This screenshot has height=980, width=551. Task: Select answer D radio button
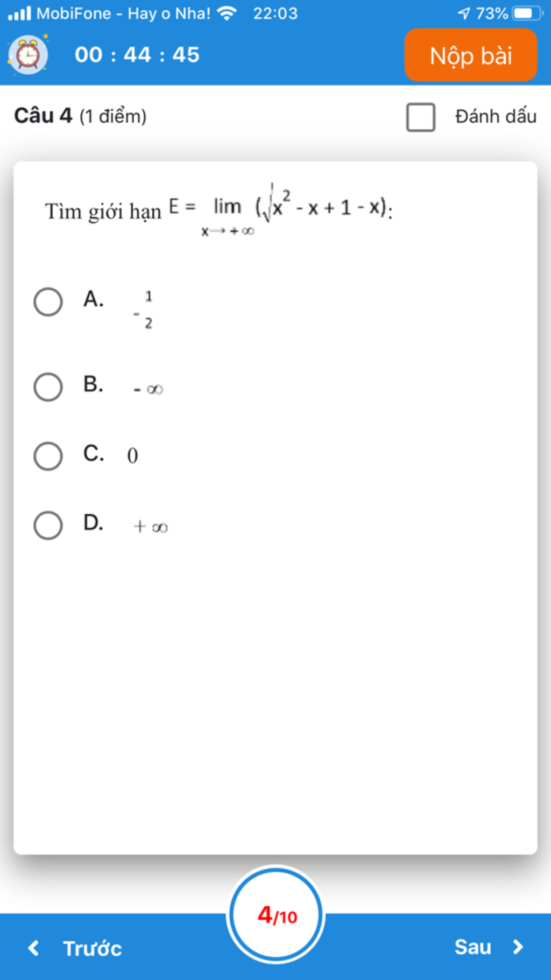point(48,525)
